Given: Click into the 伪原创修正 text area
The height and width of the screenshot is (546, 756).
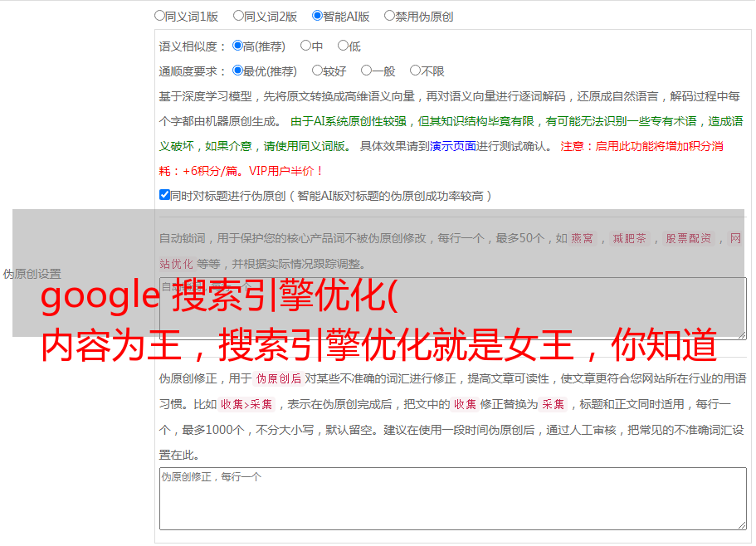Looking at the screenshot, I should pyautogui.click(x=452, y=498).
